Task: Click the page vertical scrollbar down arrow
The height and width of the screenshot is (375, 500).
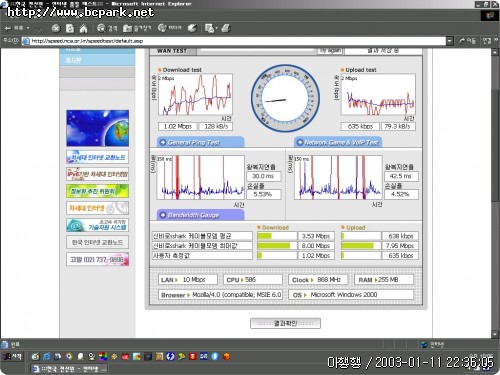Action: coord(495,334)
